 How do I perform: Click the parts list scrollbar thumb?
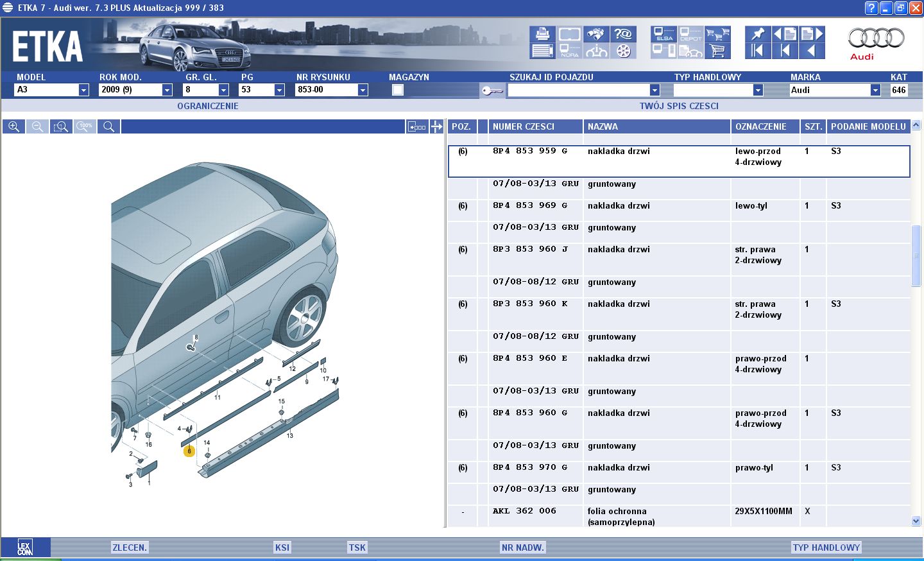pos(916,255)
